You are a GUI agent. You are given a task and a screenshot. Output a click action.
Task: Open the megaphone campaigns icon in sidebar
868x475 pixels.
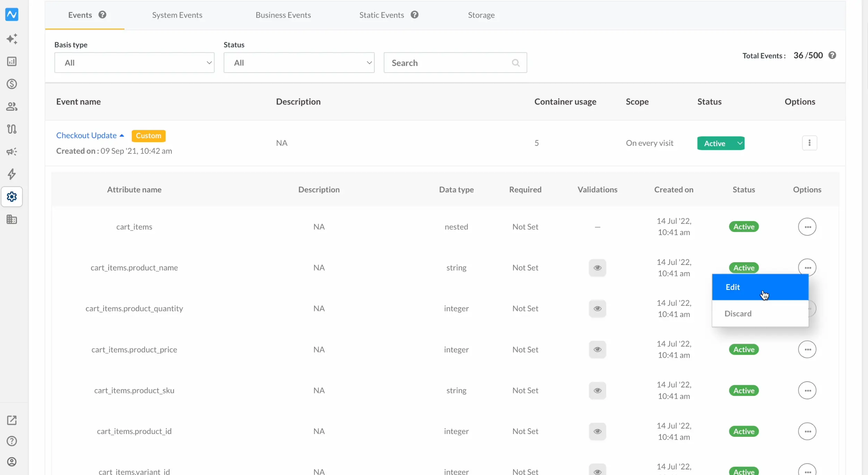point(12,152)
